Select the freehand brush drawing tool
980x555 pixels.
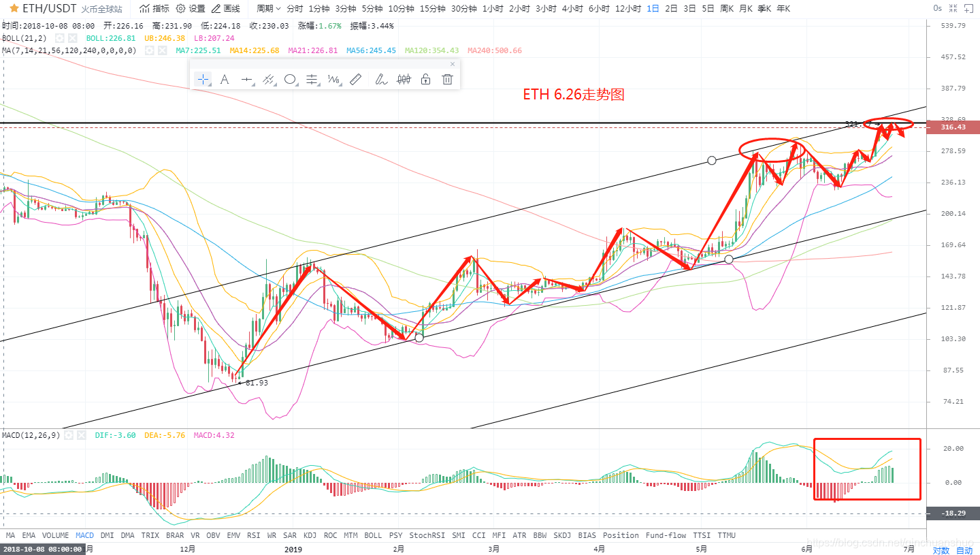pyautogui.click(x=381, y=80)
